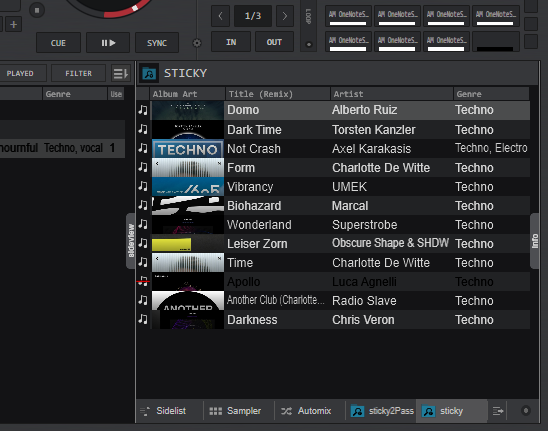Screen dimensions: 548x431
Task: Click the 1/3 loop length display
Action: 253,16
